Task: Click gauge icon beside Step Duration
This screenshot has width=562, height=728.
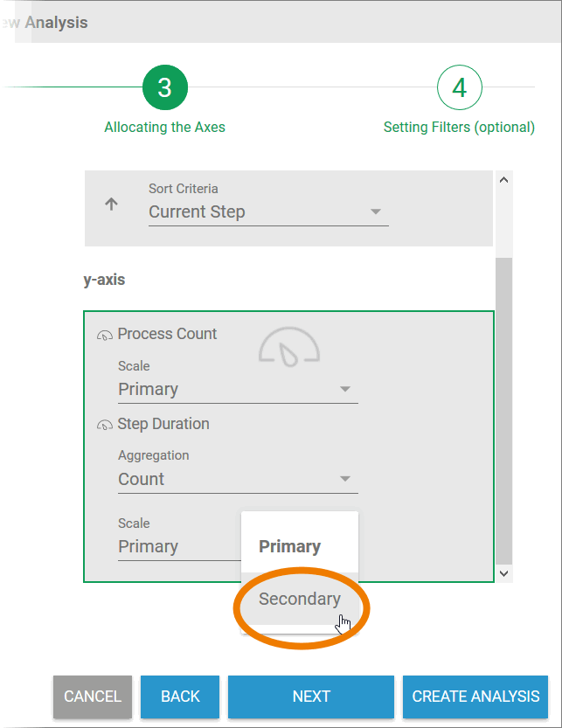Action: tap(105, 425)
